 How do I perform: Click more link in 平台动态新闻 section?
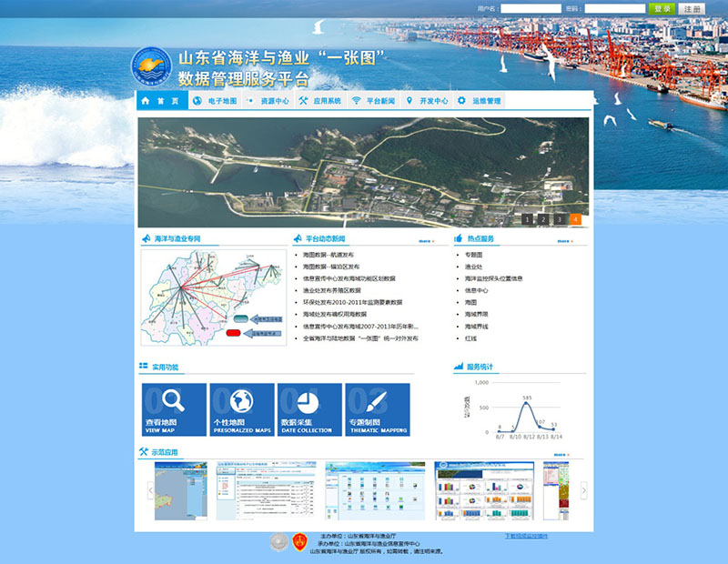click(x=426, y=241)
